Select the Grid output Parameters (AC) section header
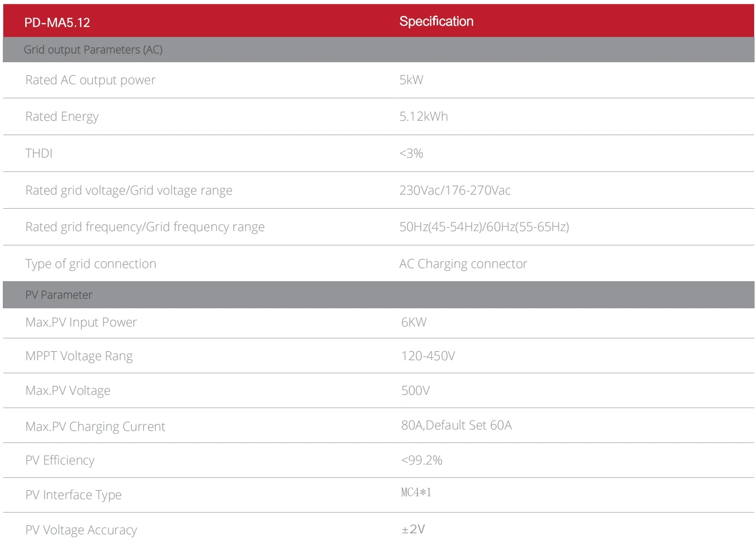Image resolution: width=756 pixels, height=545 pixels. [x=93, y=50]
